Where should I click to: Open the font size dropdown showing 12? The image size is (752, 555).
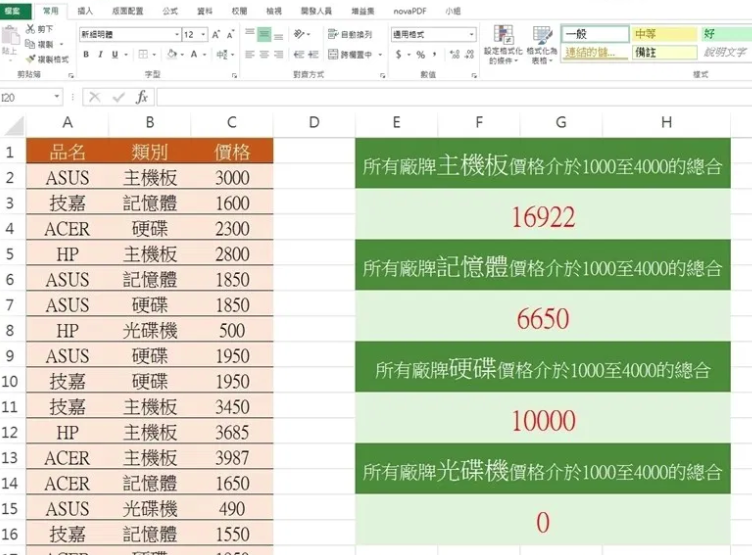203,35
